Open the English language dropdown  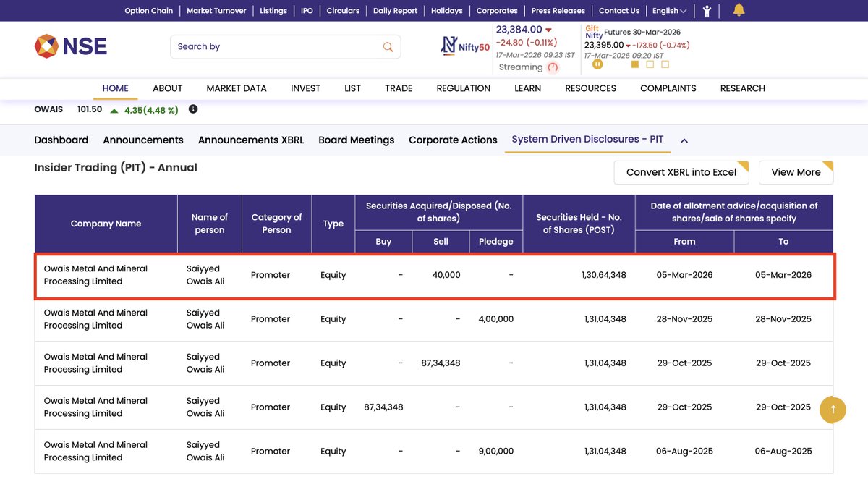click(670, 11)
